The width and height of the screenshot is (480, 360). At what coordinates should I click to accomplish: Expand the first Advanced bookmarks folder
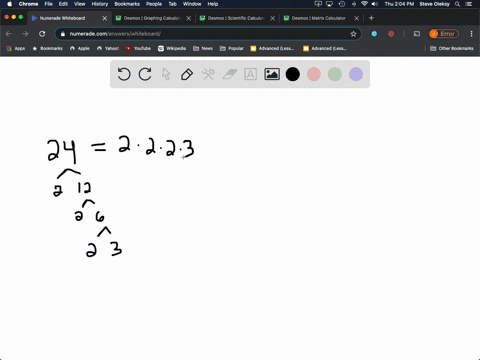[x=272, y=48]
